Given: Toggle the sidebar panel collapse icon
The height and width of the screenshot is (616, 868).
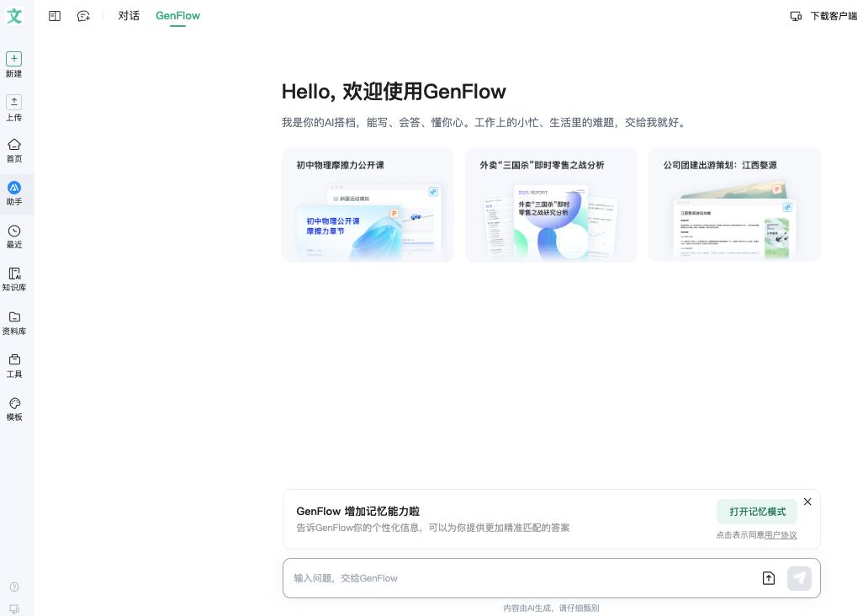Looking at the screenshot, I should [x=55, y=16].
